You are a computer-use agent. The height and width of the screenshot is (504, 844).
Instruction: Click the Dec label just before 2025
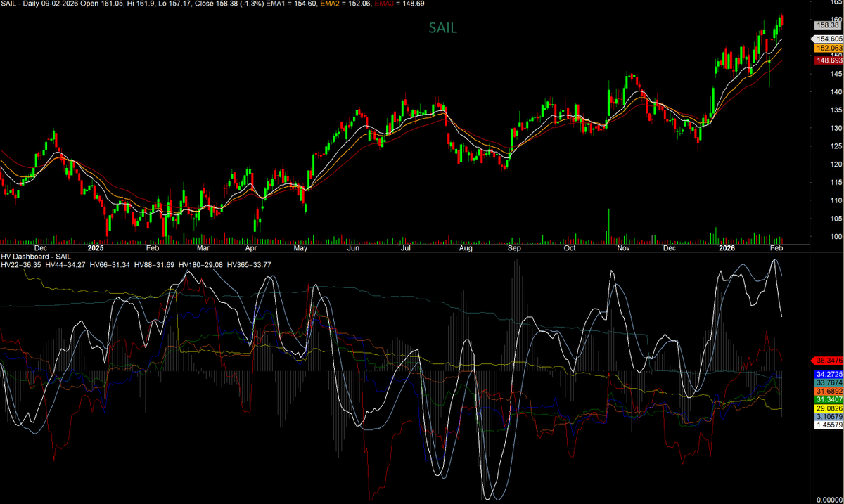tap(41, 248)
